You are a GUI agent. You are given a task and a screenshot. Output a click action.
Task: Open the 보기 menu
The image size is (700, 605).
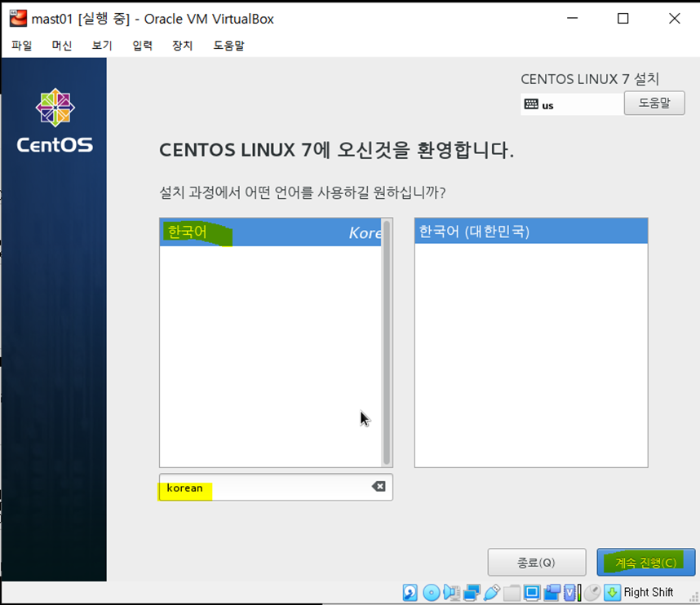click(x=102, y=46)
